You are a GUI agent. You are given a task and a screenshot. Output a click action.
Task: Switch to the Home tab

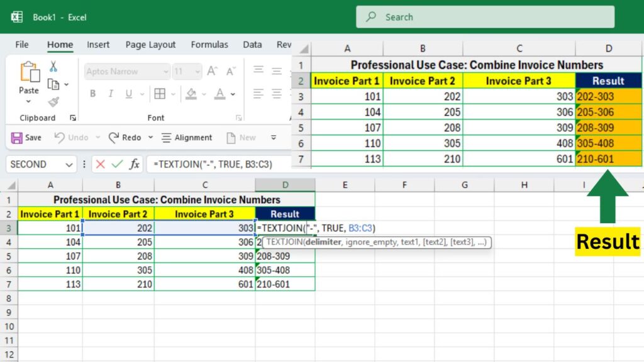point(60,45)
